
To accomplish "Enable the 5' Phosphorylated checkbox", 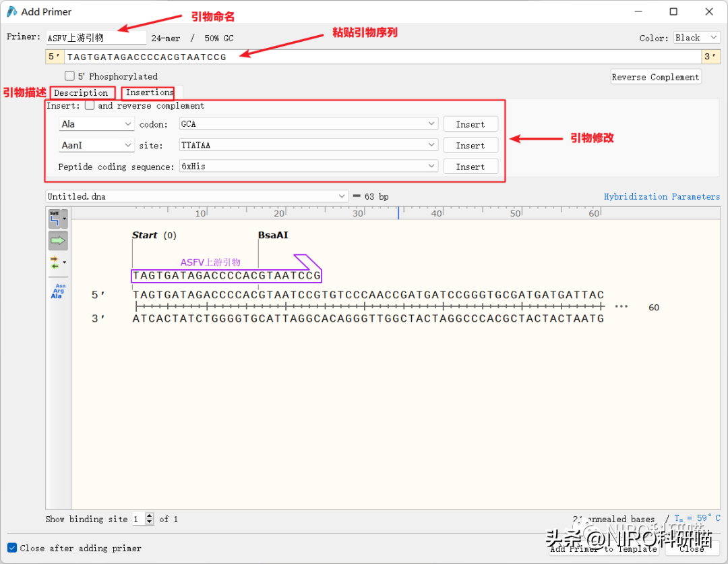I will (x=69, y=76).
